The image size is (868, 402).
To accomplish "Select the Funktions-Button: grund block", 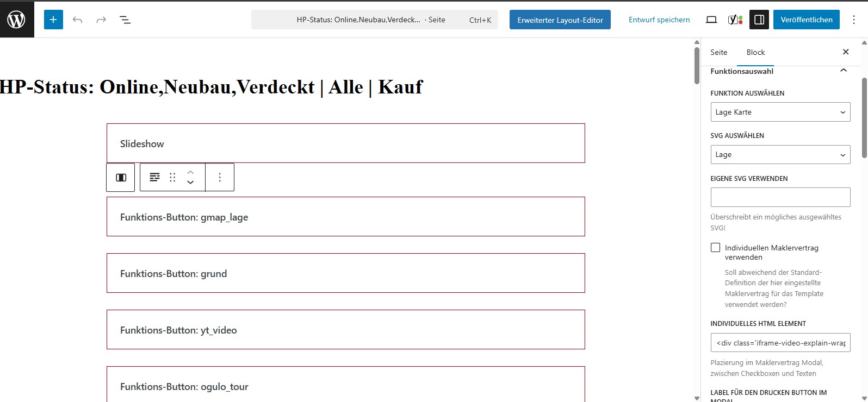I will 346,273.
